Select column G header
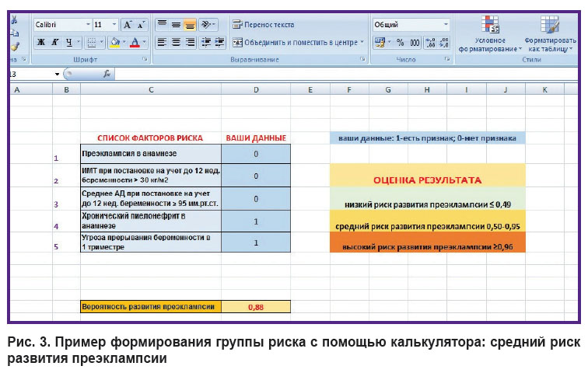588x373 pixels. [388, 90]
